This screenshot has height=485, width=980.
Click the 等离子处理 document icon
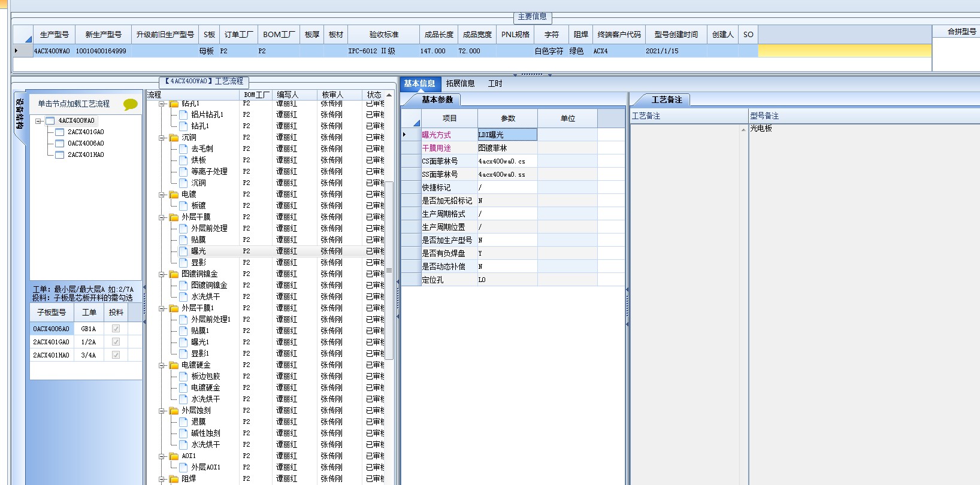click(184, 171)
